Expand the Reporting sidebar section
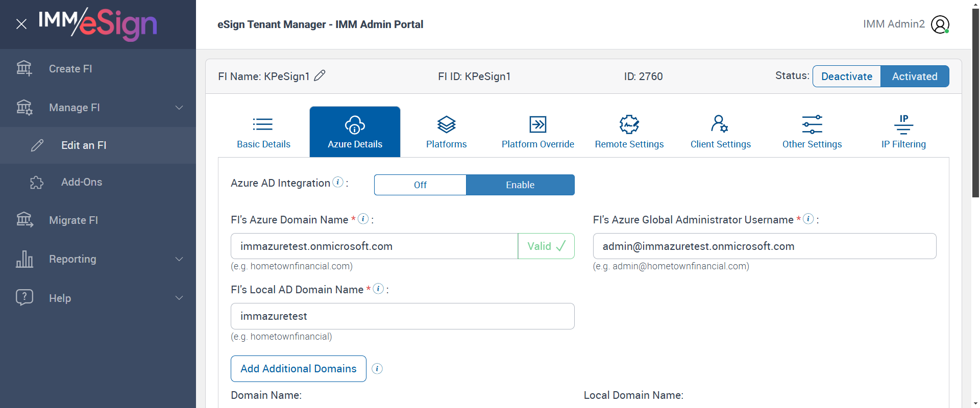Screen dimensions: 980x408 click(x=179, y=259)
